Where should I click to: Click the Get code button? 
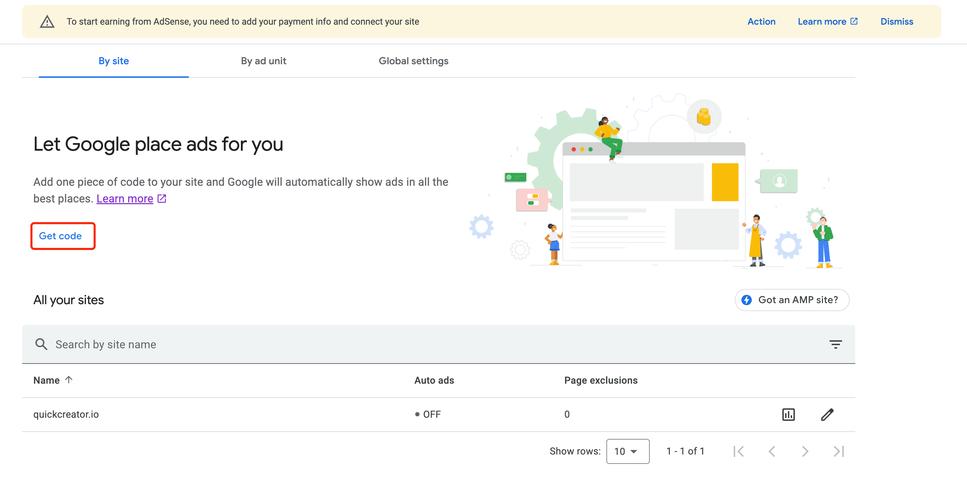click(x=60, y=236)
